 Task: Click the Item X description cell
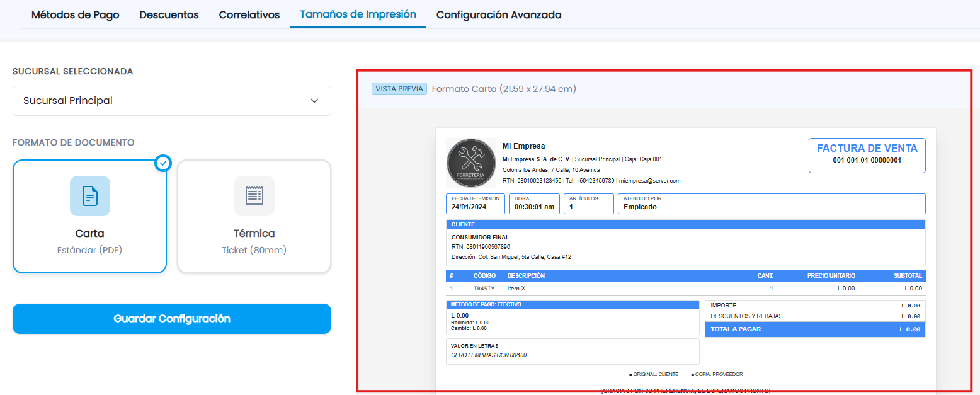pos(516,289)
